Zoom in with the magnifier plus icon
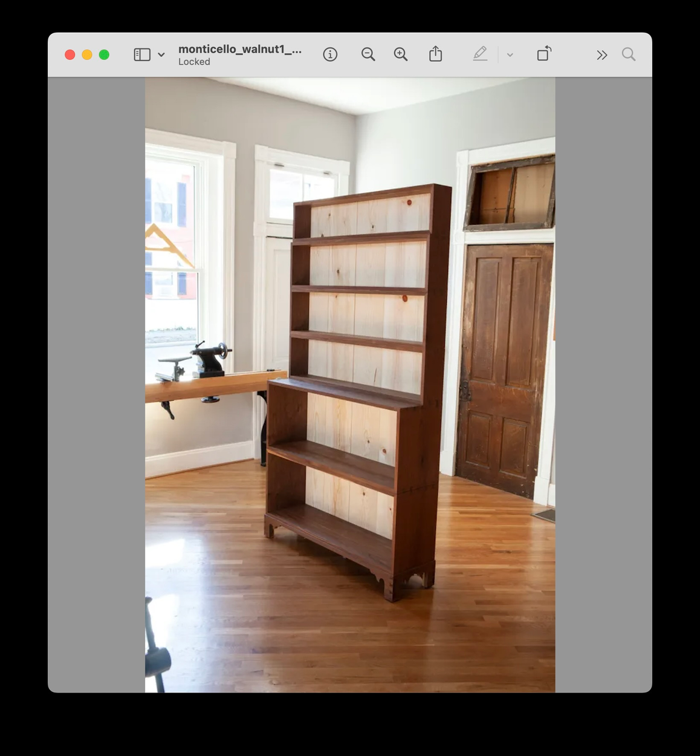Viewport: 700px width, 756px height. pyautogui.click(x=401, y=54)
